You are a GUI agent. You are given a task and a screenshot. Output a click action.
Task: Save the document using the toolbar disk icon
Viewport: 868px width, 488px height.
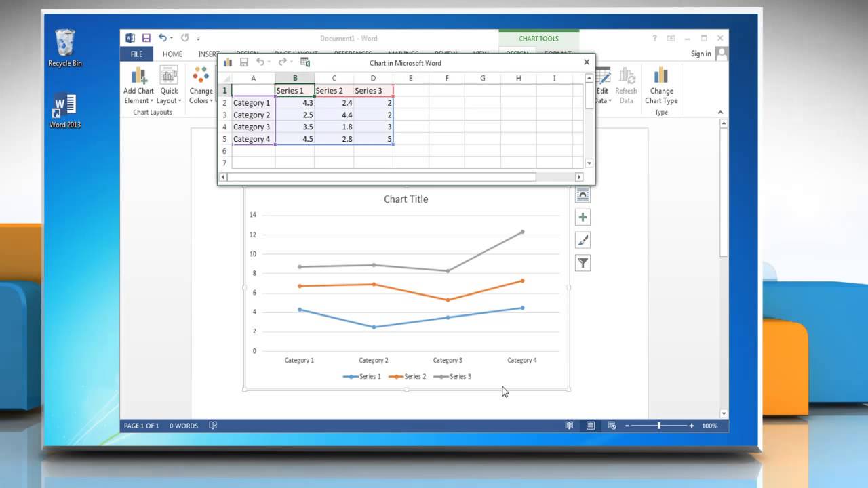[146, 38]
